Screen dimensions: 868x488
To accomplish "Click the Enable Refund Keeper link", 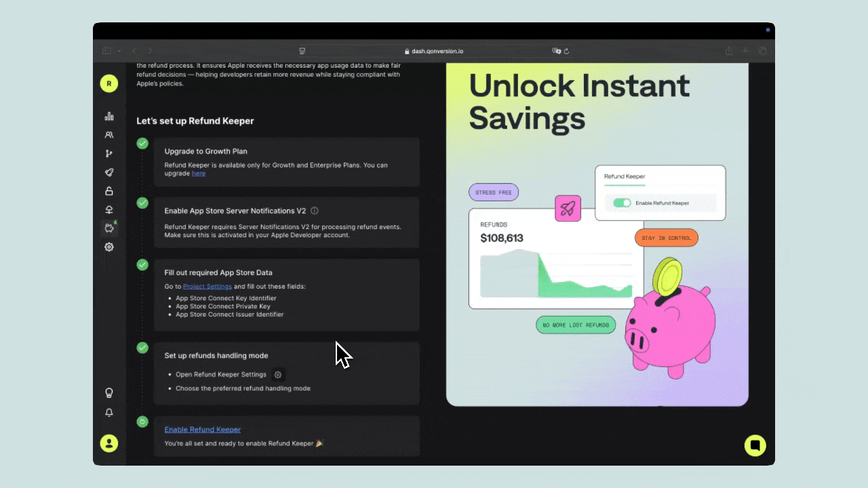I will coord(202,430).
